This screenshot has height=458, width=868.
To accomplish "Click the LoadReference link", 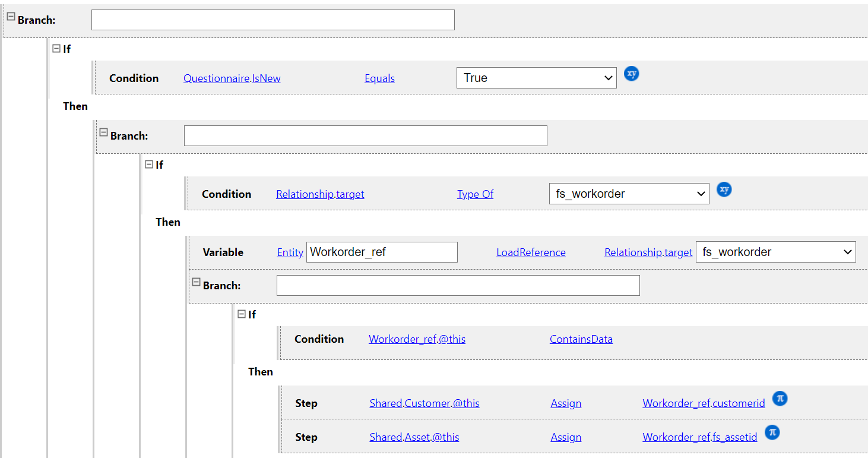I will (531, 252).
